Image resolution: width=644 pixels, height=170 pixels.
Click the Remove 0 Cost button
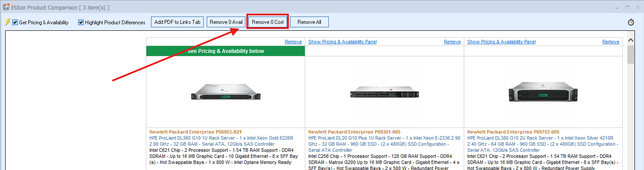point(268,22)
